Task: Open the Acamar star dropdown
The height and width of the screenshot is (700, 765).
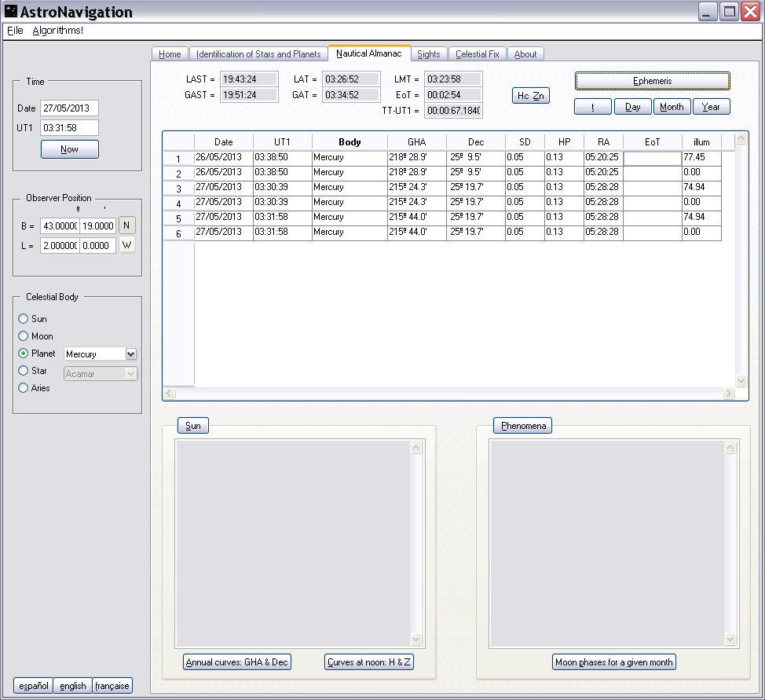Action: 131,374
